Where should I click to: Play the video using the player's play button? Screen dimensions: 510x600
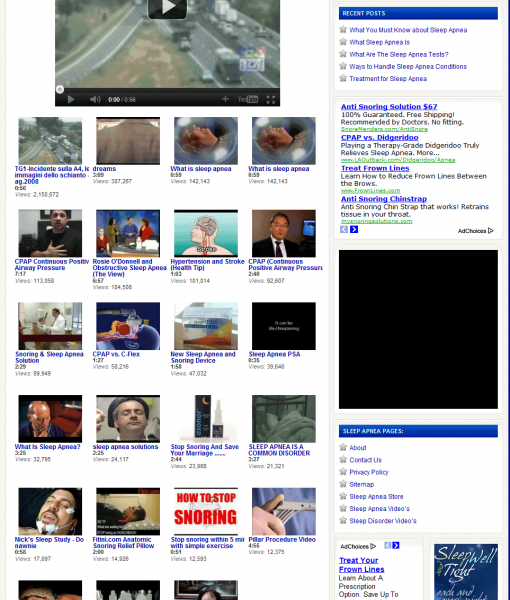[x=71, y=99]
